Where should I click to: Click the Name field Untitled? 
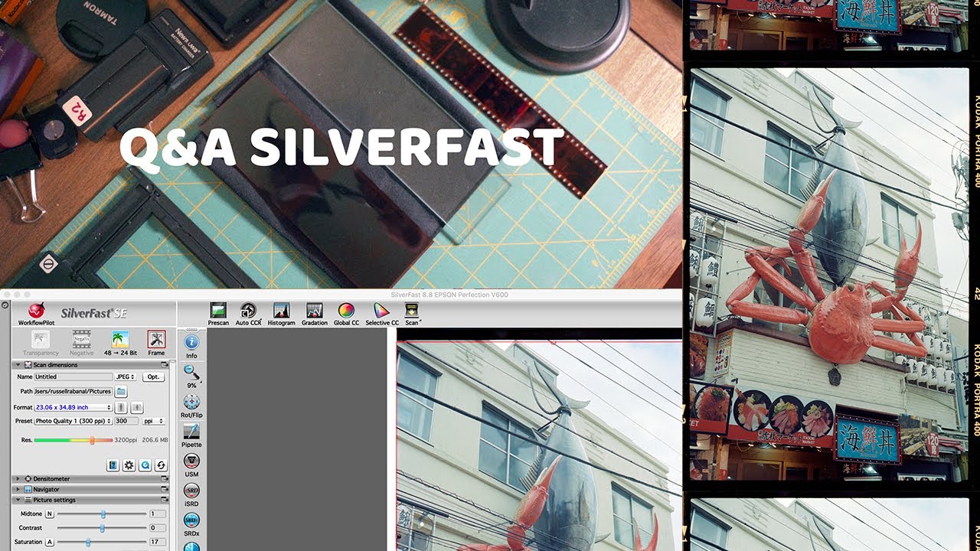pyautogui.click(x=73, y=377)
